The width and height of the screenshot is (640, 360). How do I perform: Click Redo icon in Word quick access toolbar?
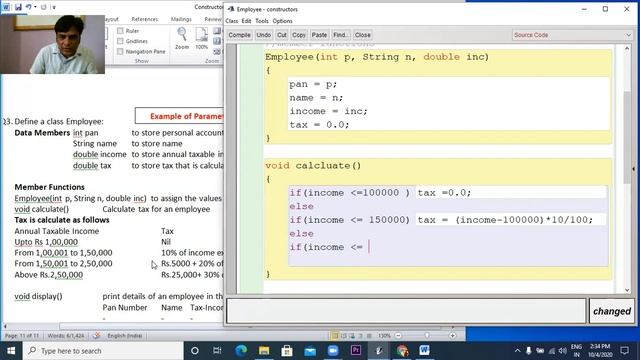tap(44, 7)
